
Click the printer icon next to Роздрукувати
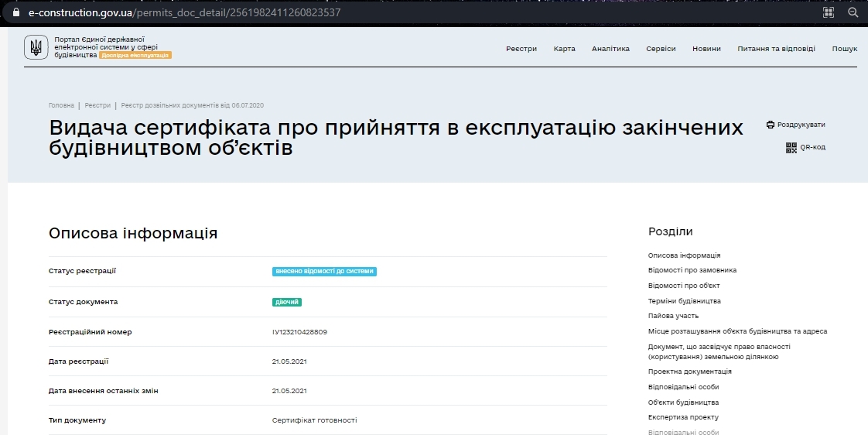pyautogui.click(x=770, y=125)
